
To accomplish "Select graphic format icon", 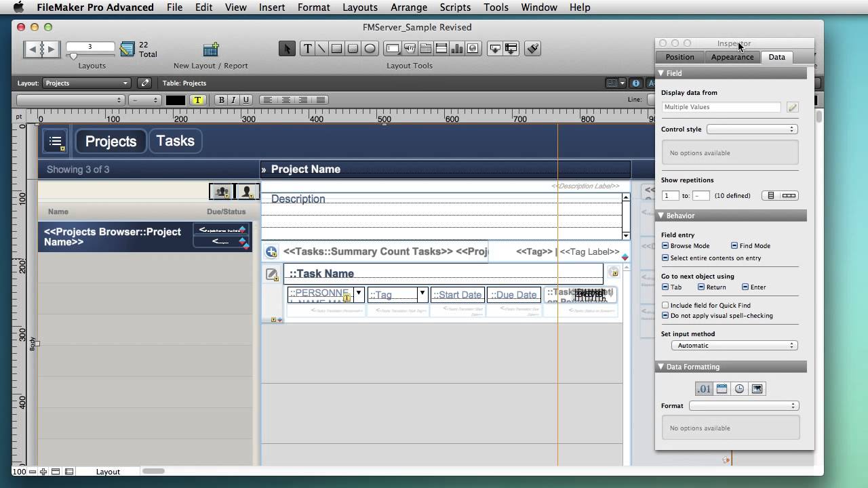I will coord(757,389).
